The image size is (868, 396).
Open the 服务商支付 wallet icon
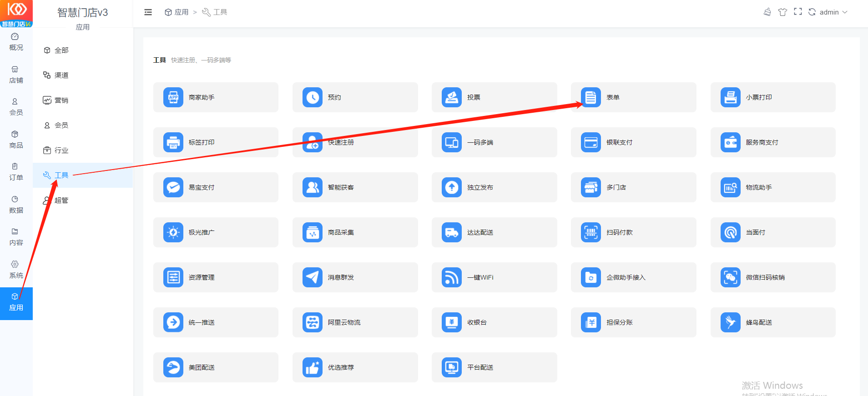(x=731, y=142)
